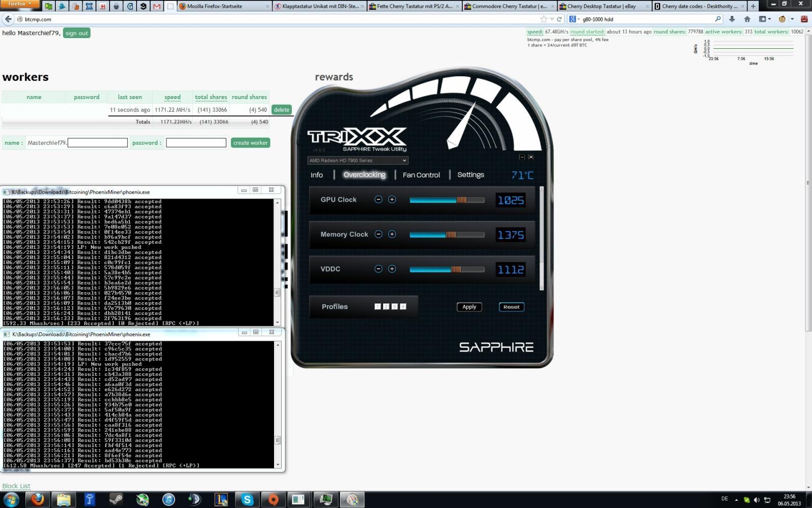This screenshot has width=812, height=508.
Task: Open the pinned Gmail tab
Action: coord(157,6)
